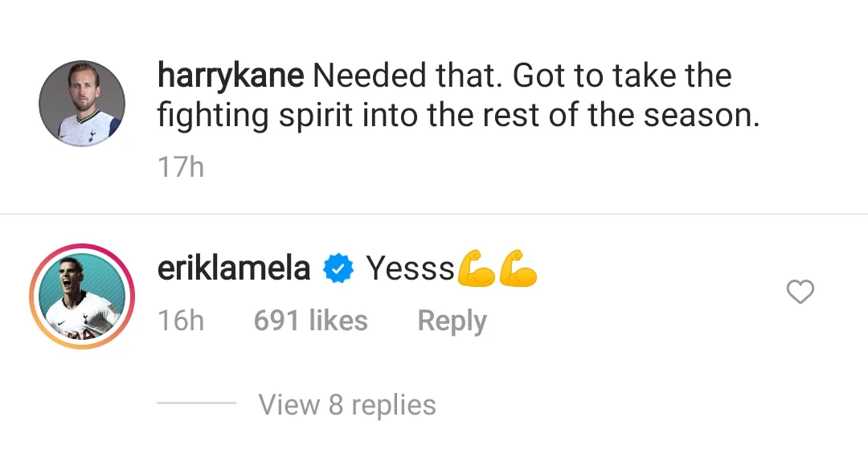Like eriklamela's comment with the heart icon
Image resolution: width=868 pixels, height=454 pixels.
tap(800, 292)
